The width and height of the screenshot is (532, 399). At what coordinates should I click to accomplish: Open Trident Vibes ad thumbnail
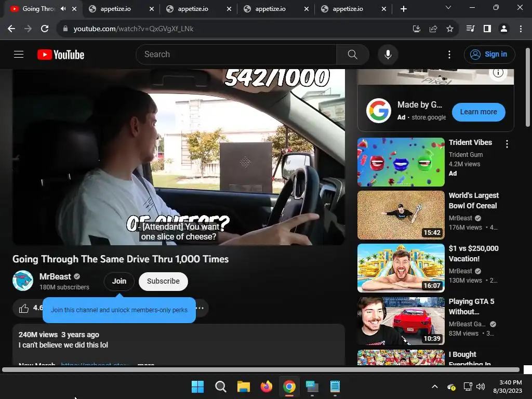pyautogui.click(x=401, y=162)
